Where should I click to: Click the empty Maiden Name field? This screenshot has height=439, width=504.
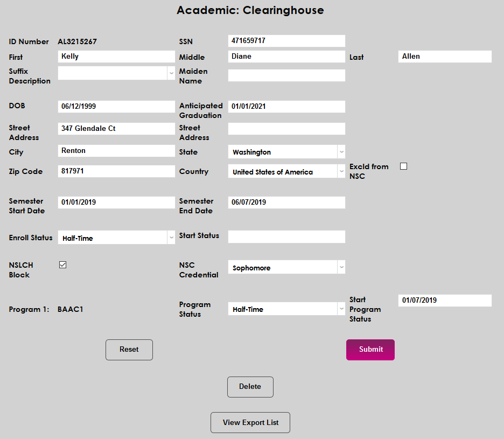pyautogui.click(x=286, y=75)
